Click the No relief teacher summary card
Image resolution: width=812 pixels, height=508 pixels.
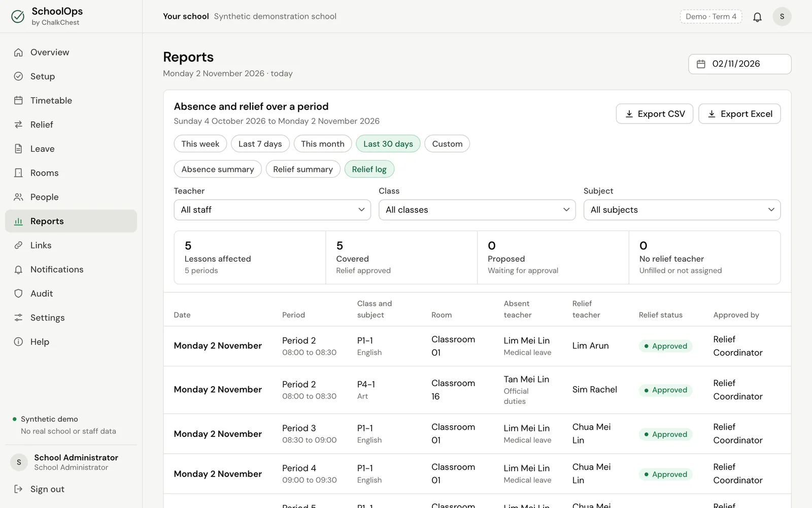[704, 258]
